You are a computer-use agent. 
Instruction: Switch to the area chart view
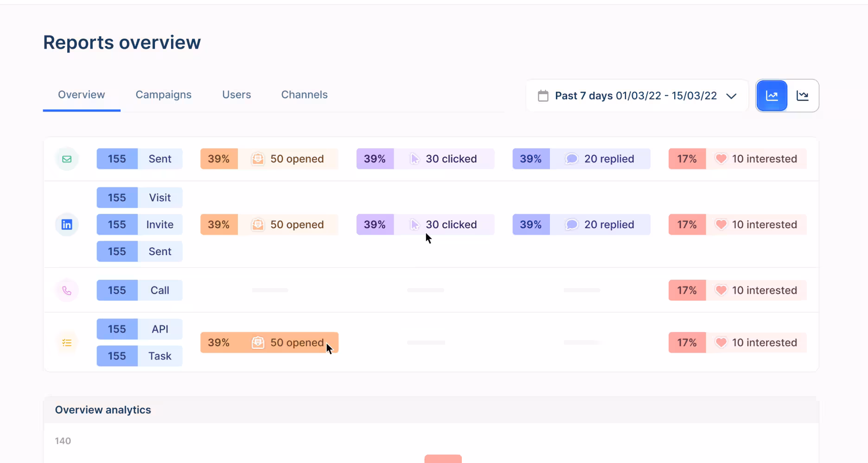(803, 96)
